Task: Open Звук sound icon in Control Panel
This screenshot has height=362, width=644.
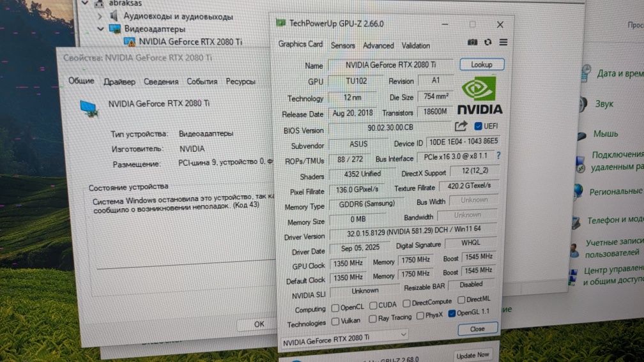Action: (583, 104)
